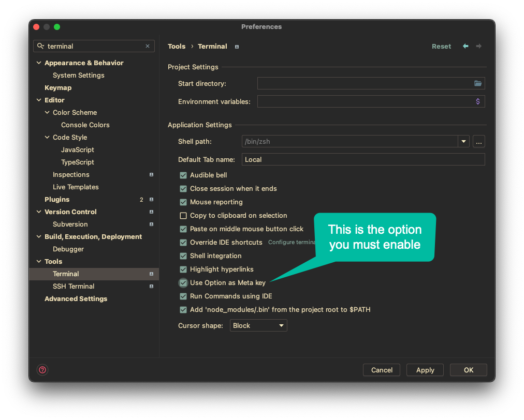The width and height of the screenshot is (524, 420).
Task: Toggle Use Option as Meta key checkbox
Action: [183, 283]
